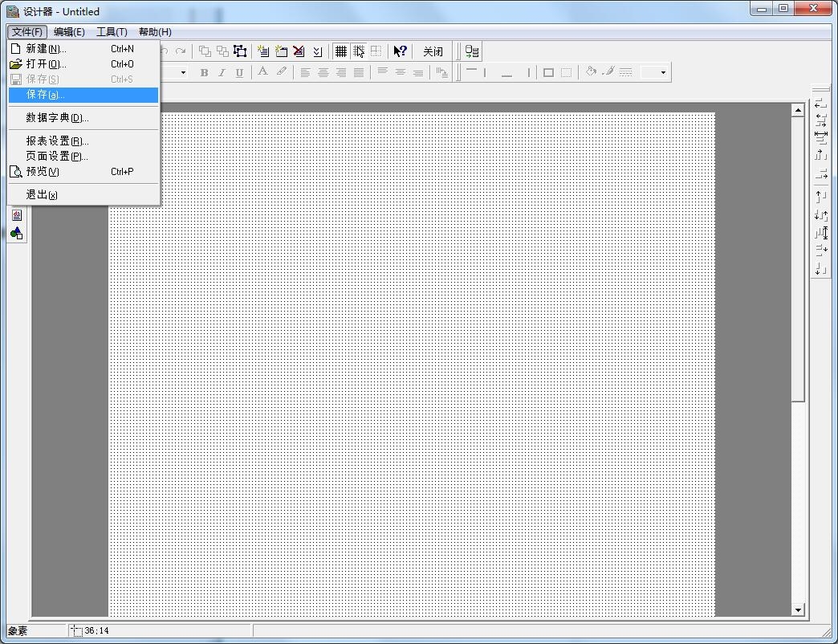
Task: Click the context help arrow-question icon
Action: (x=400, y=51)
